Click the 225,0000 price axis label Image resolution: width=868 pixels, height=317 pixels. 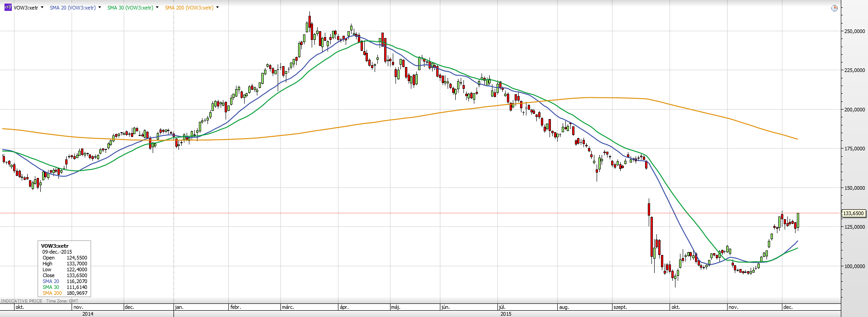[x=854, y=70]
